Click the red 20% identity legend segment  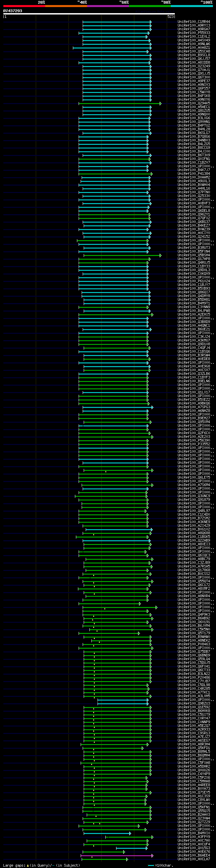click(24, 6)
